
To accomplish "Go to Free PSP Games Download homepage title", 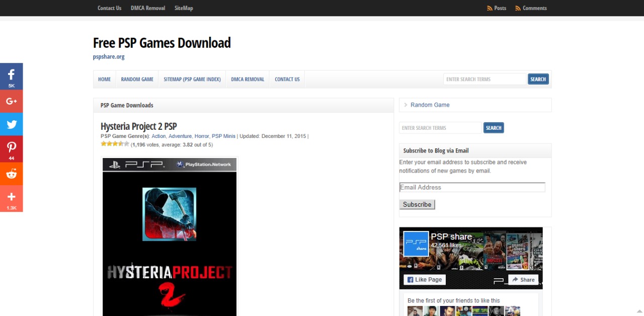I will tap(162, 43).
